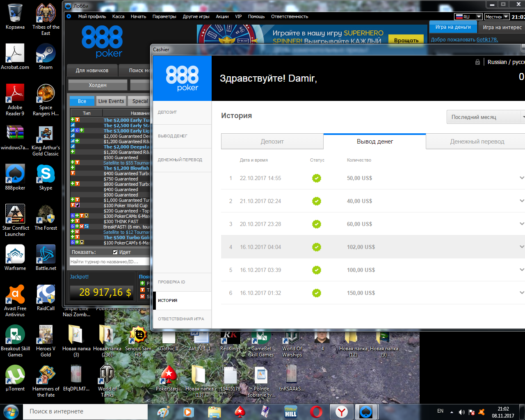Viewport: 525px width, 420px height.
Task: Choose ДЕПОЗИТ in the cashier sidebar
Action: click(182, 112)
